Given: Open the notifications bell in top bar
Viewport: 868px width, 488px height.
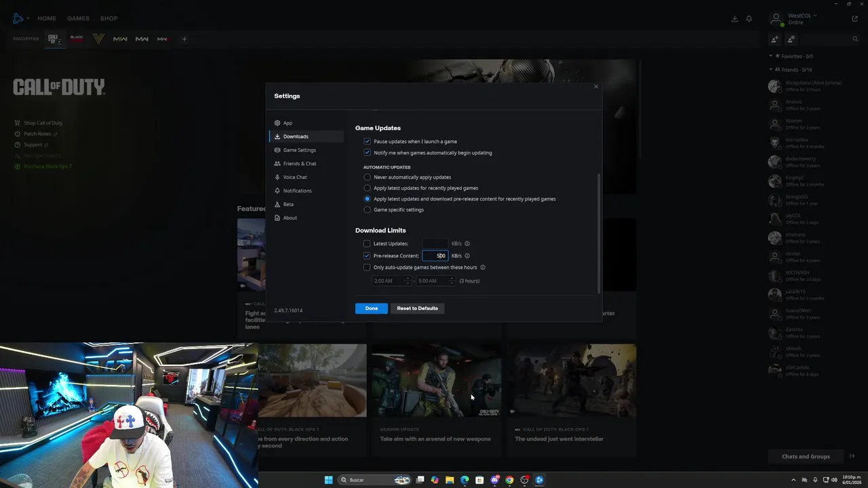Looking at the screenshot, I should [749, 18].
